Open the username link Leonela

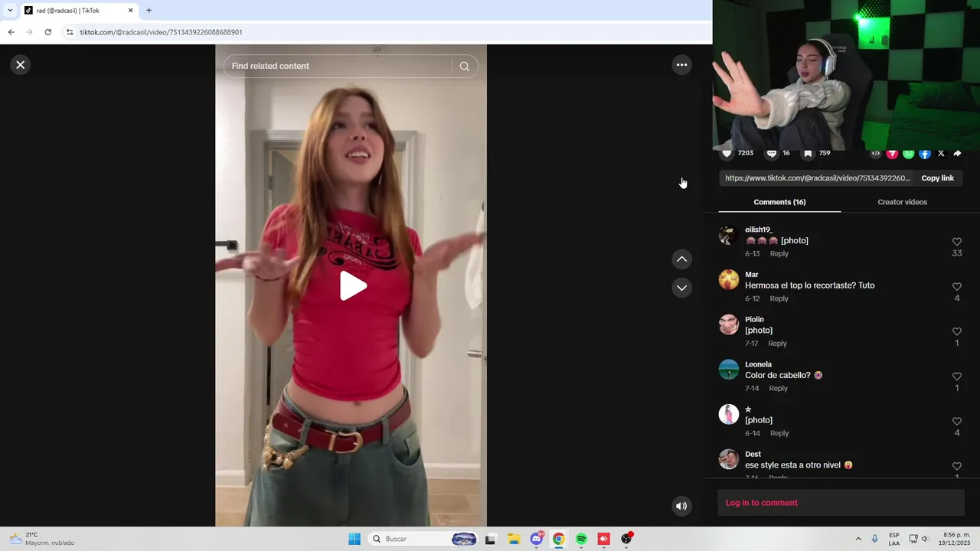758,364
